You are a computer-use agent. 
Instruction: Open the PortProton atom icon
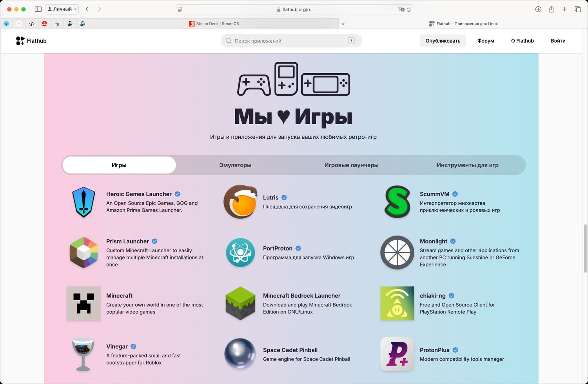[x=240, y=253]
